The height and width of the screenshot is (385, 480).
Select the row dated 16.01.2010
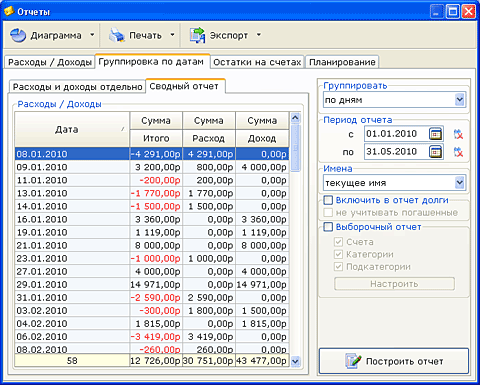tap(152, 219)
